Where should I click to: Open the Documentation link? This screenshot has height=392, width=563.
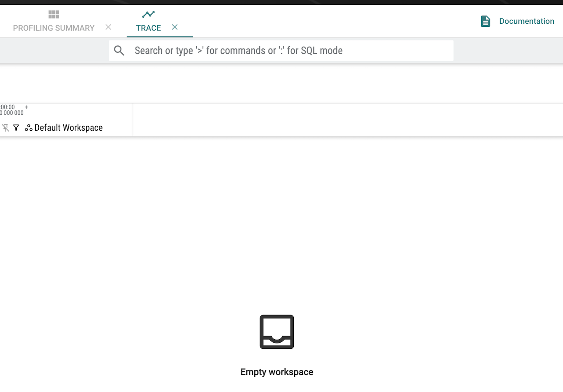pyautogui.click(x=526, y=21)
